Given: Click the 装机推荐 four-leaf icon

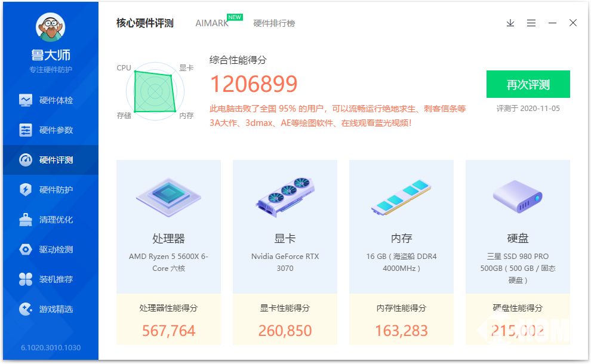Looking at the screenshot, I should point(26,279).
